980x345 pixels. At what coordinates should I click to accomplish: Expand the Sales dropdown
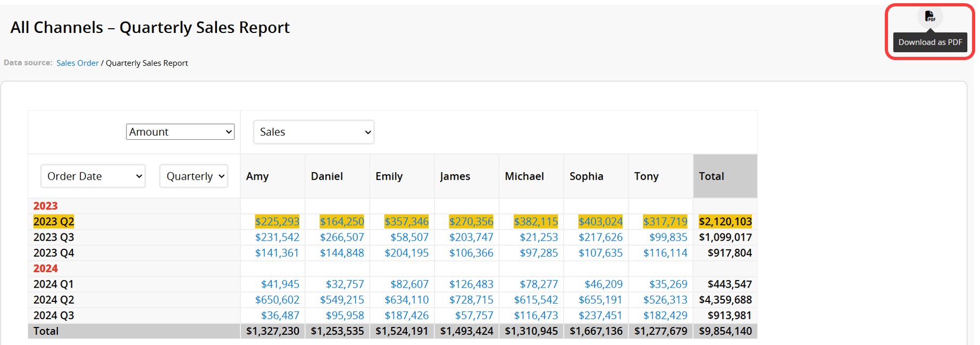pyautogui.click(x=314, y=132)
